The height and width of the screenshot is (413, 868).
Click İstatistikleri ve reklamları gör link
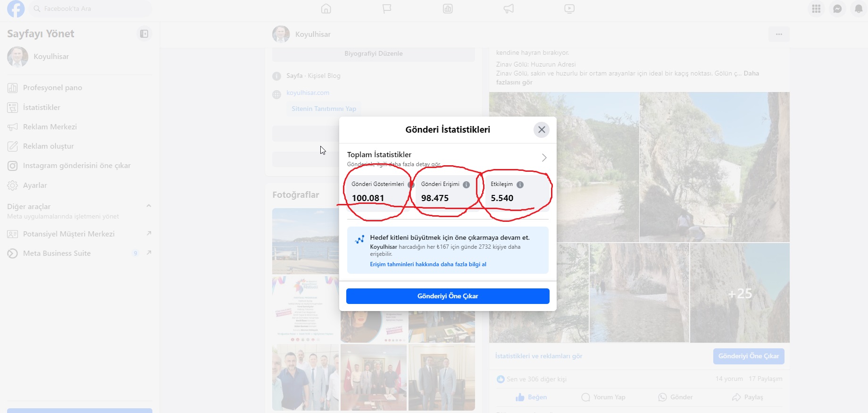[539, 356]
